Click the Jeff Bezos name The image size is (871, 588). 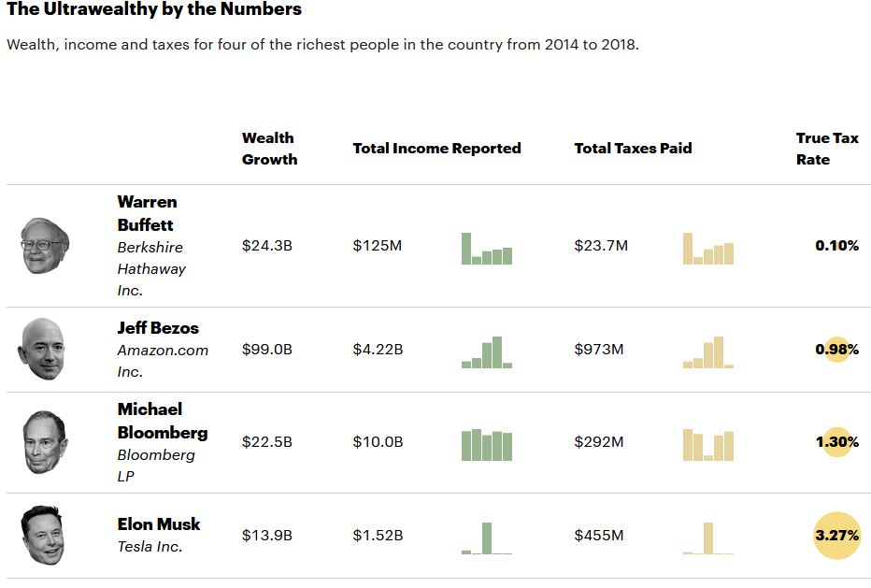click(158, 328)
